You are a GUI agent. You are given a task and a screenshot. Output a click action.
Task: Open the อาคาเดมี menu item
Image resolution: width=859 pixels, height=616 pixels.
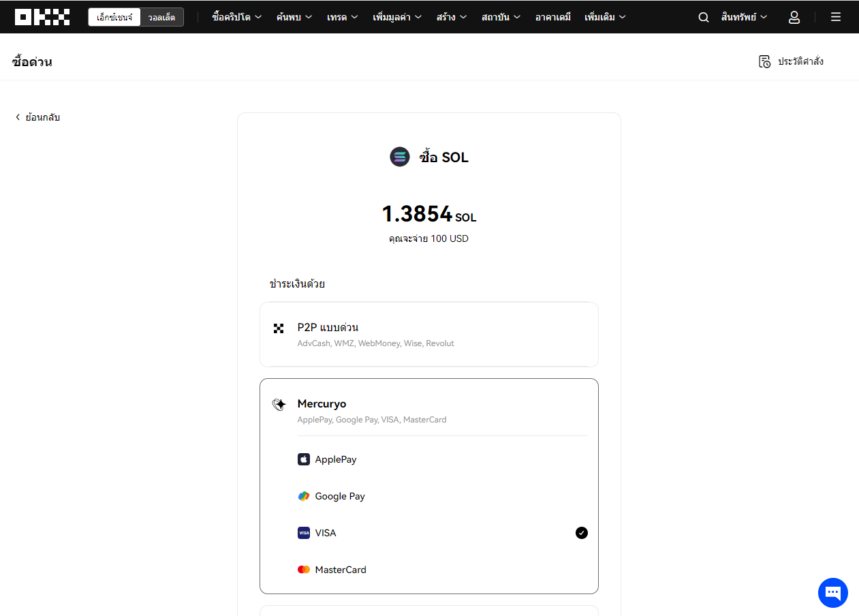552,17
